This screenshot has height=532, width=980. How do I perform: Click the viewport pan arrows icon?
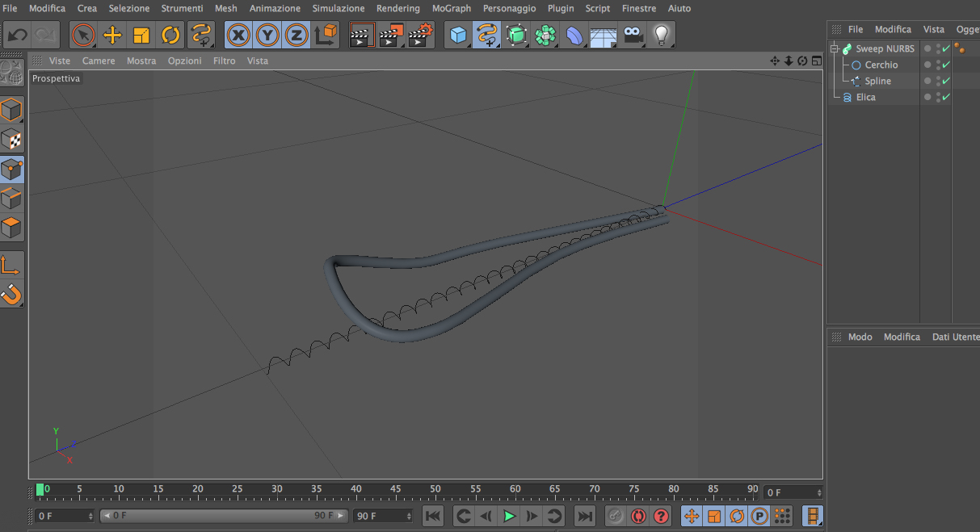(x=775, y=61)
